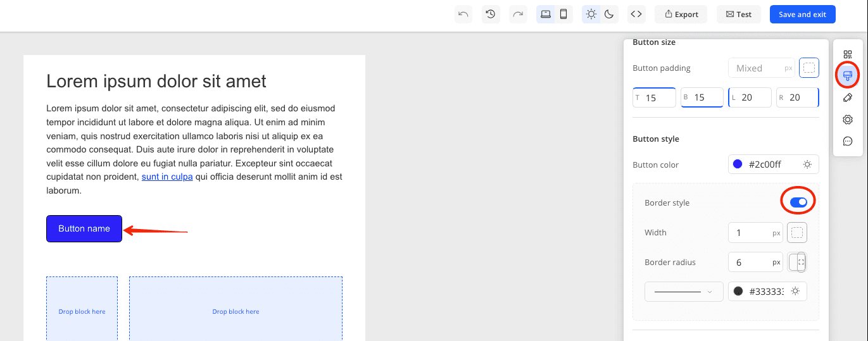Click sun icon beside border color
868x341 pixels.
pos(795,292)
